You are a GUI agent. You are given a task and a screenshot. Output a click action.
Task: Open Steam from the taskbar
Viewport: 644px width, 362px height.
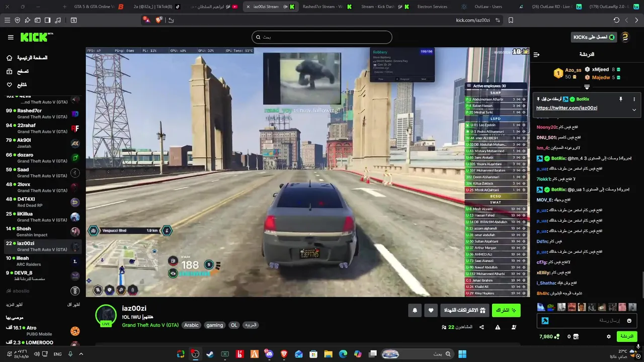pos(210,354)
